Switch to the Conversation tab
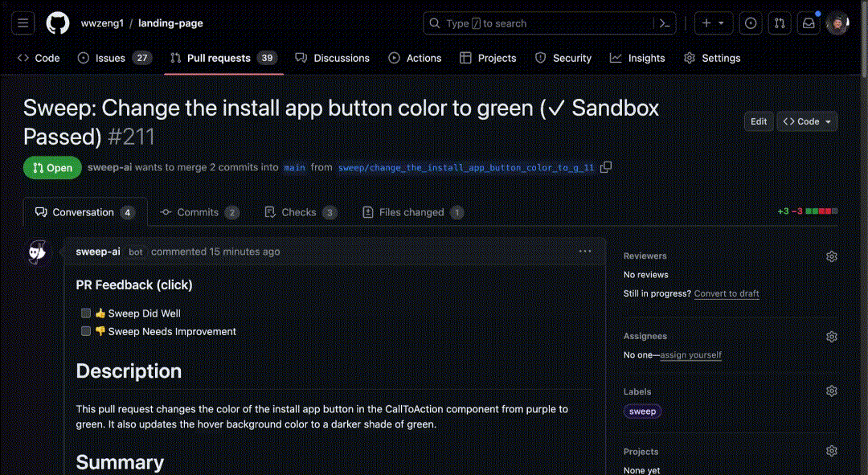This screenshot has width=868, height=475. pos(85,212)
